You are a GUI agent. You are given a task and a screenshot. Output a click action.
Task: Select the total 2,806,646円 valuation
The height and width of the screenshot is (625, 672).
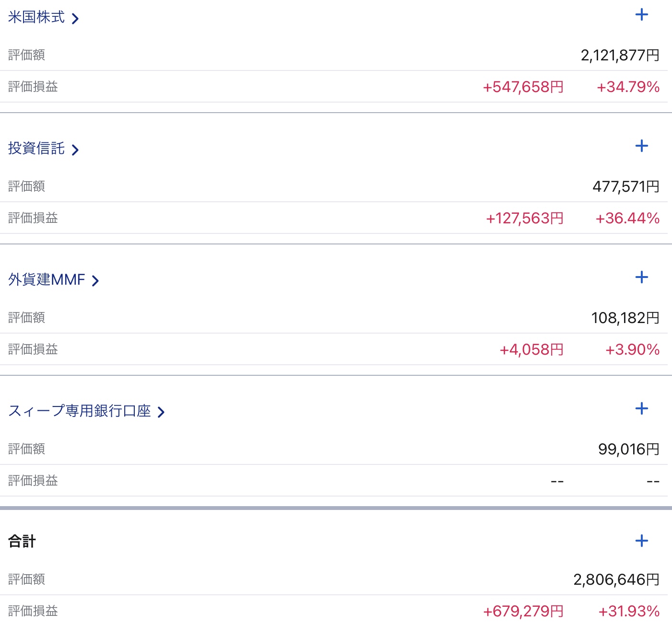tap(616, 580)
